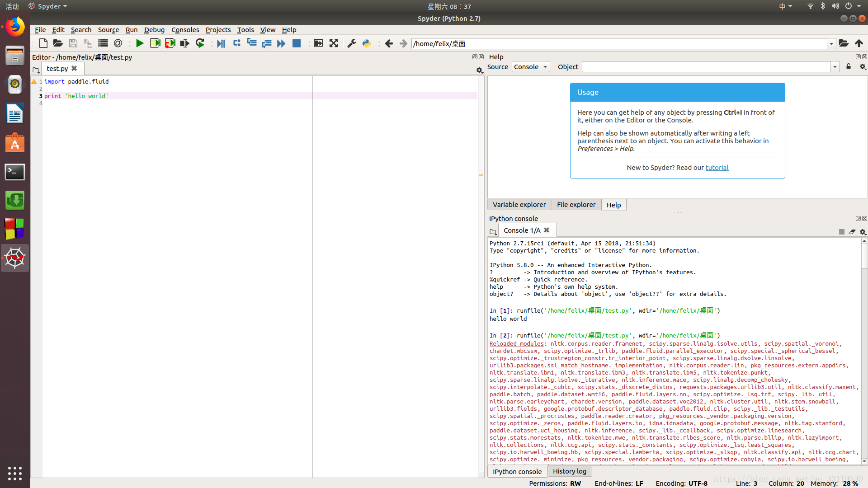The width and height of the screenshot is (868, 488).
Task: Open the system power menu arrow
Action: (x=859, y=6)
